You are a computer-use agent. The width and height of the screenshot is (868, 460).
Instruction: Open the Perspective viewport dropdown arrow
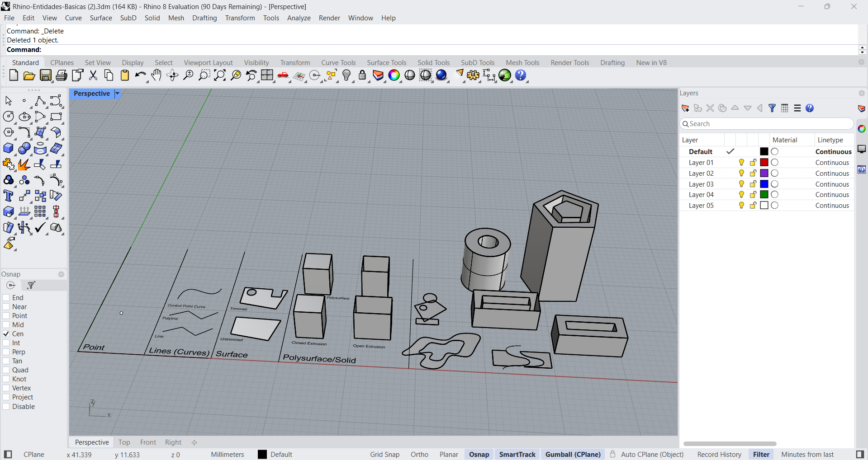coord(117,94)
